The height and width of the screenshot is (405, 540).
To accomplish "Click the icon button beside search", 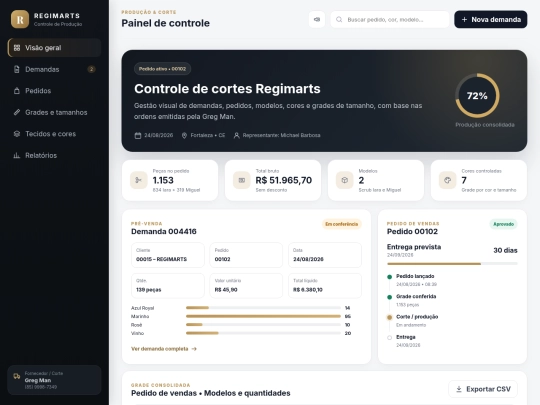I will pos(317,20).
